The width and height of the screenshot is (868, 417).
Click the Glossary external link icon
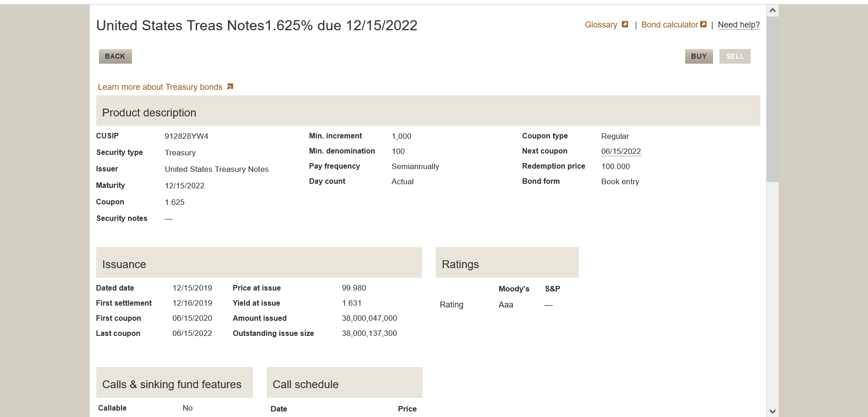point(625,24)
